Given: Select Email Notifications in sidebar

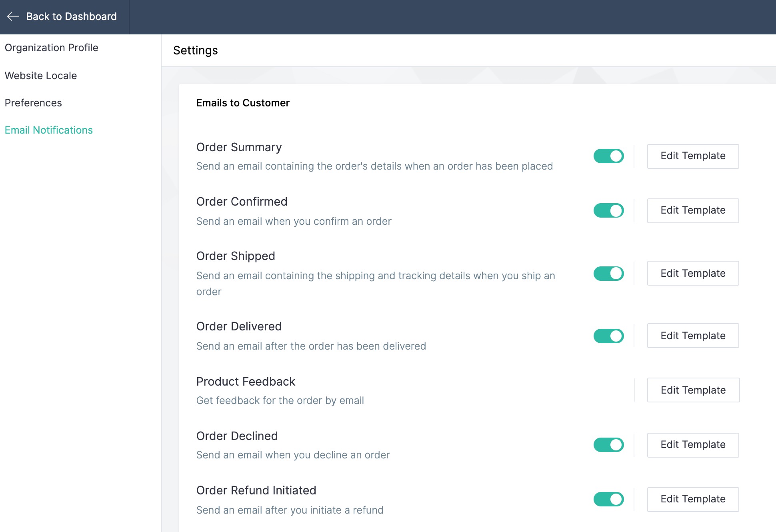Looking at the screenshot, I should click(49, 130).
